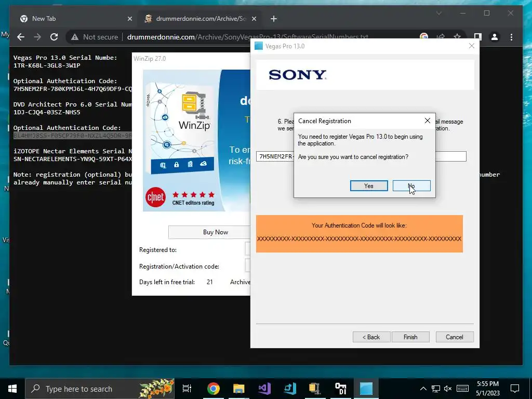Viewport: 532px width, 399px height.
Task: Open the dark blue 'd' app on the taskbar
Action: pos(290,389)
